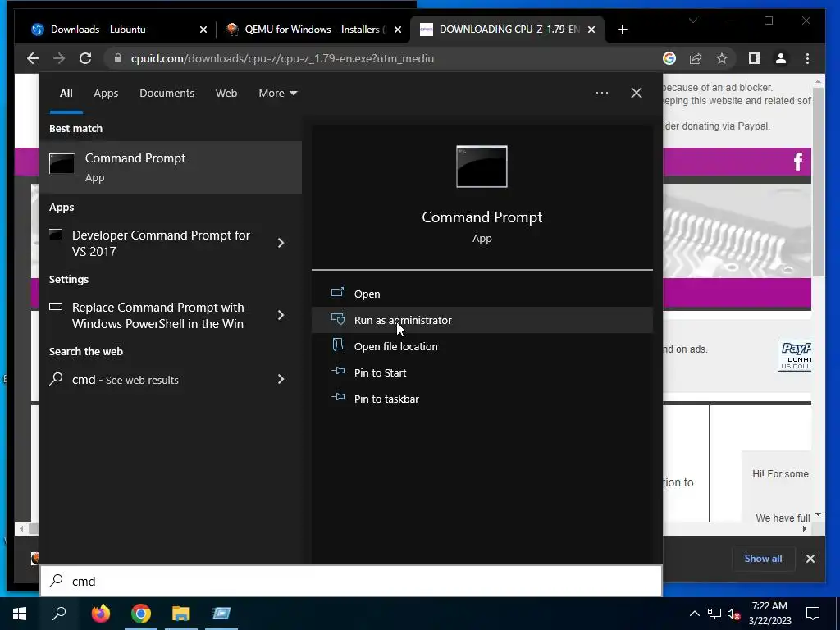Choose Pin to Start
The height and width of the screenshot is (630, 840).
482,372
